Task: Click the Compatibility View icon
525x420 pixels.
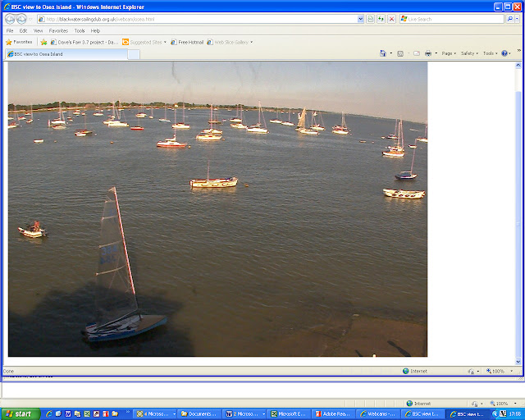Action: click(370, 19)
